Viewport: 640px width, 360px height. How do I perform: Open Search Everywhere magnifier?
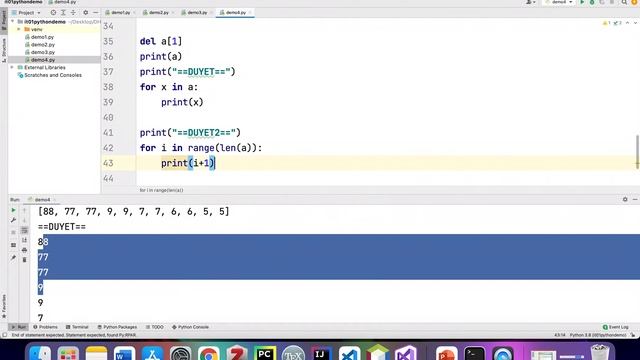(624, 2)
